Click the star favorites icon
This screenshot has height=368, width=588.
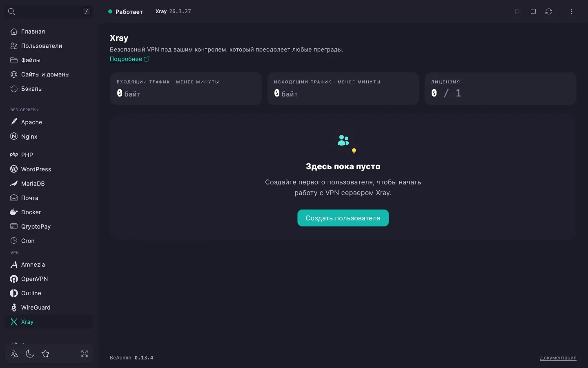pyautogui.click(x=45, y=354)
